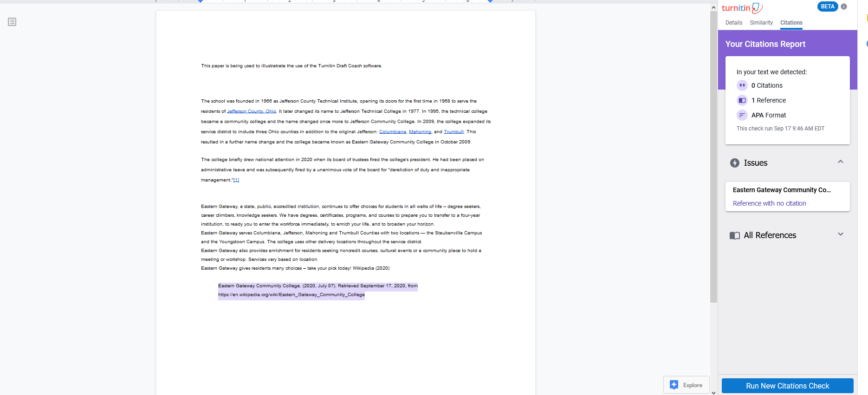
Task: Open the document outline icon
Action: coord(12,22)
